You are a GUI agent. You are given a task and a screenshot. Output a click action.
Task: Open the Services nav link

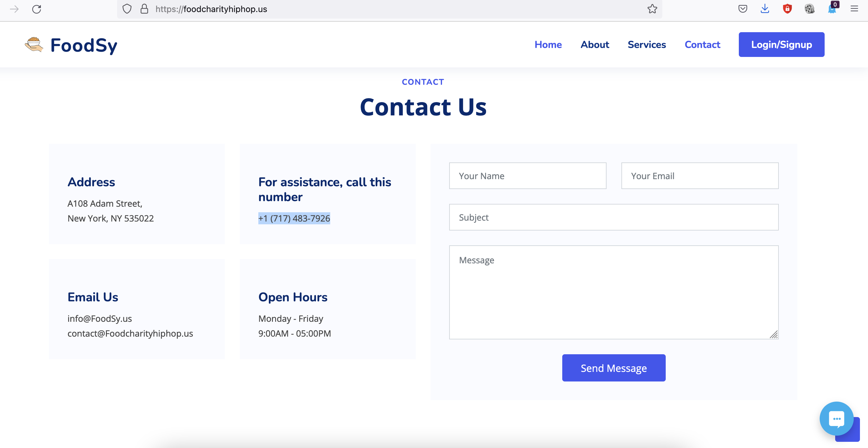[646, 45]
